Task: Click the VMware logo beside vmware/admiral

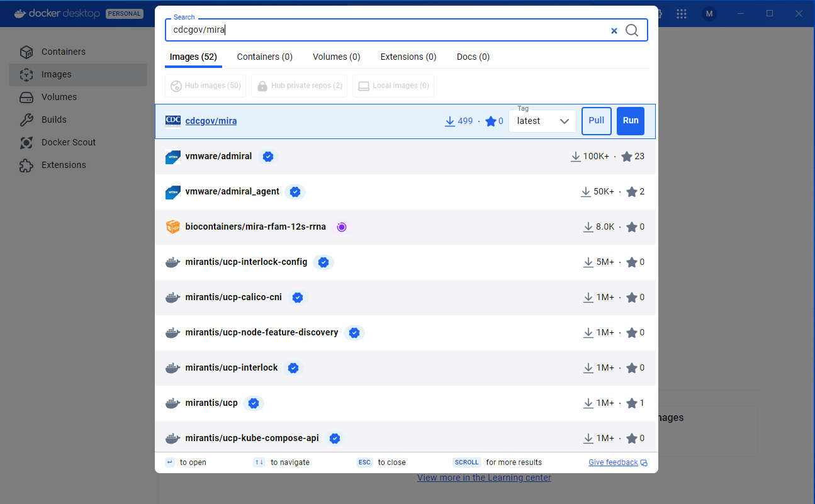Action: 173,157
